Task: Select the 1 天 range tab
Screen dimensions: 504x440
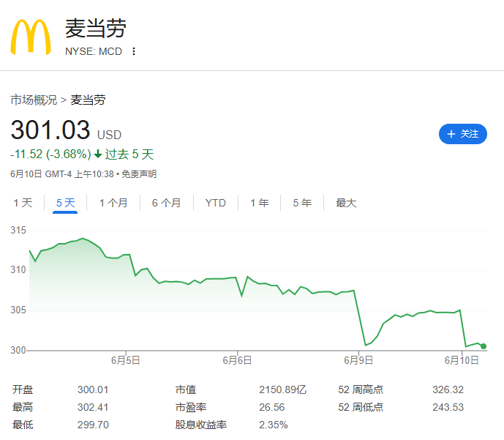Action: point(23,203)
